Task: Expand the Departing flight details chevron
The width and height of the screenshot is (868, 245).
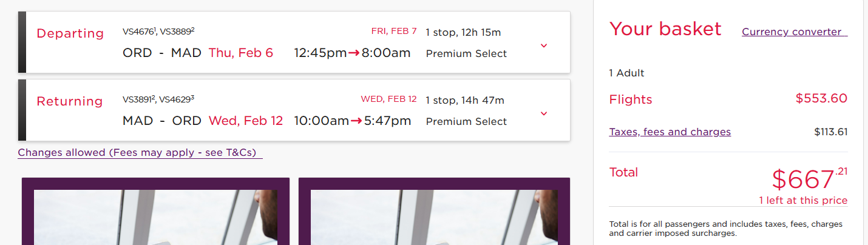Action: tap(544, 45)
